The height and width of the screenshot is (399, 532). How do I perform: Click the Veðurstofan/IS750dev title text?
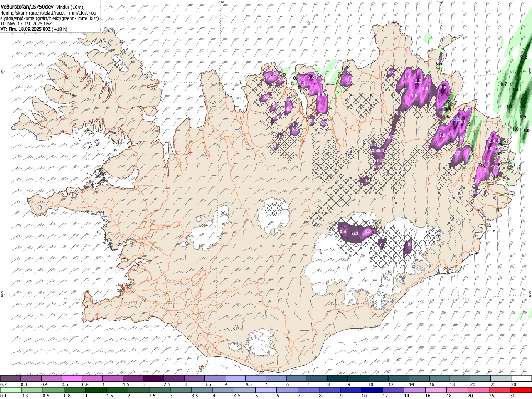pyautogui.click(x=27, y=6)
